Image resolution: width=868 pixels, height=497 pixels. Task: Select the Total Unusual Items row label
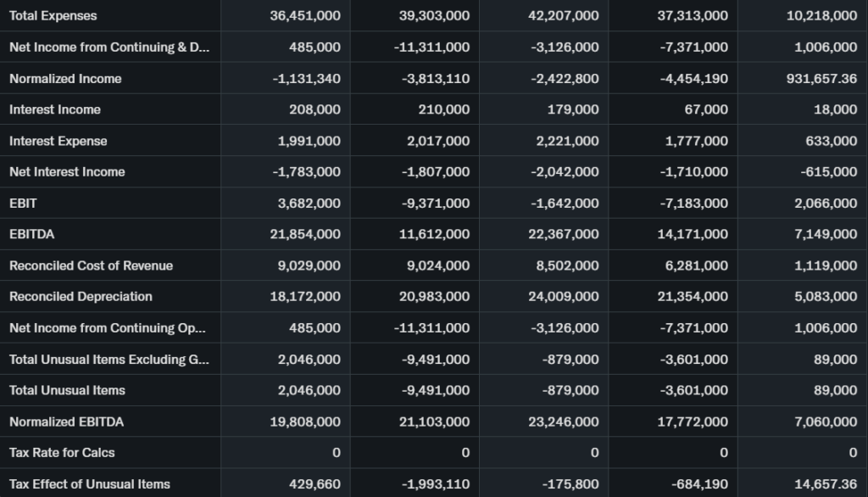click(67, 390)
